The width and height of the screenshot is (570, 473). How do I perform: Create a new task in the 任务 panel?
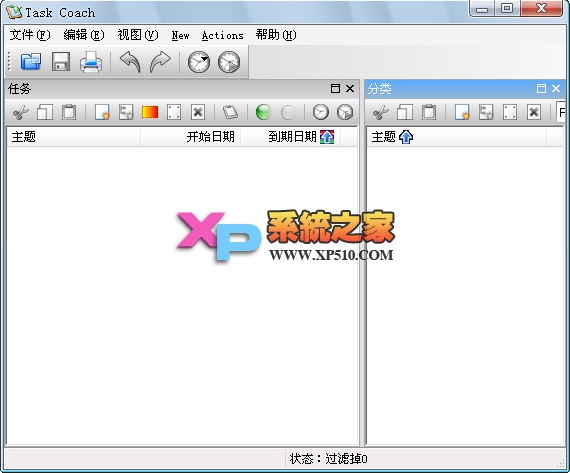coord(102,112)
